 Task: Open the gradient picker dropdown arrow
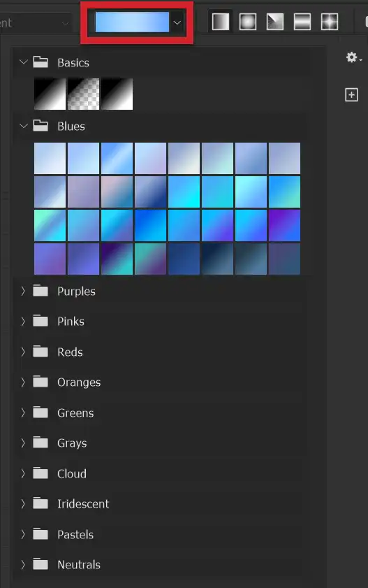coord(177,23)
